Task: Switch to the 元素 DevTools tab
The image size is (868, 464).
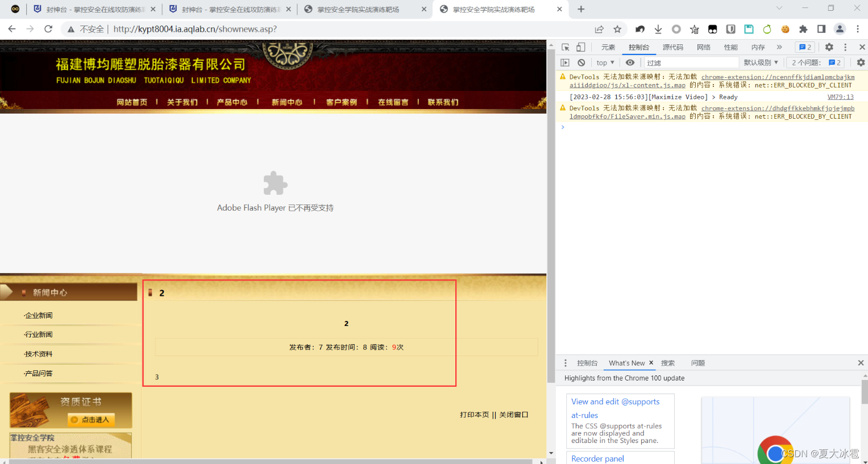Action: click(608, 47)
